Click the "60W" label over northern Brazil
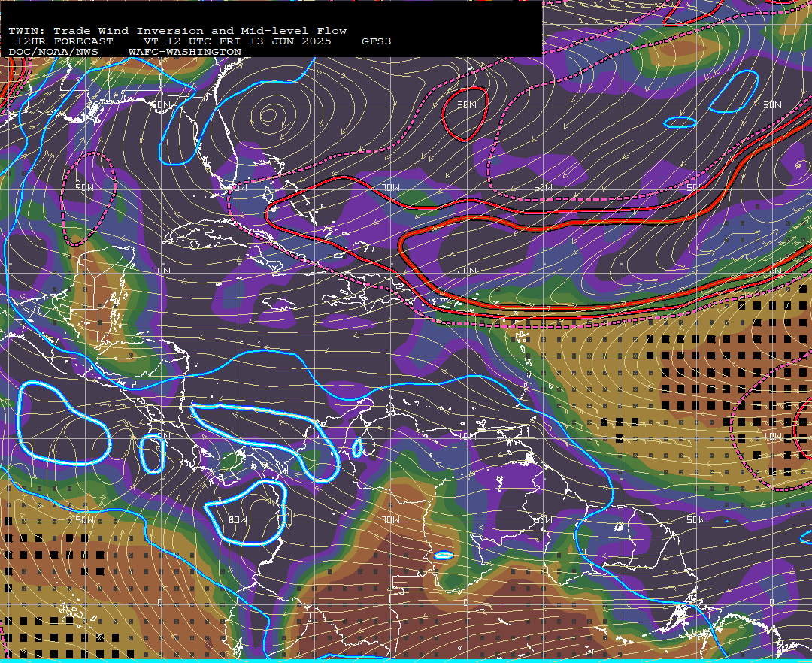The image size is (812, 663). click(x=543, y=519)
